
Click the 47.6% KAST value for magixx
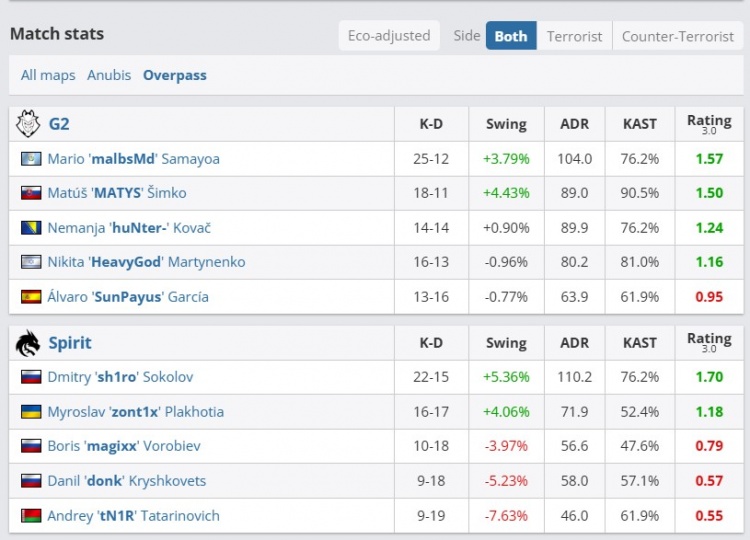pyautogui.click(x=640, y=446)
